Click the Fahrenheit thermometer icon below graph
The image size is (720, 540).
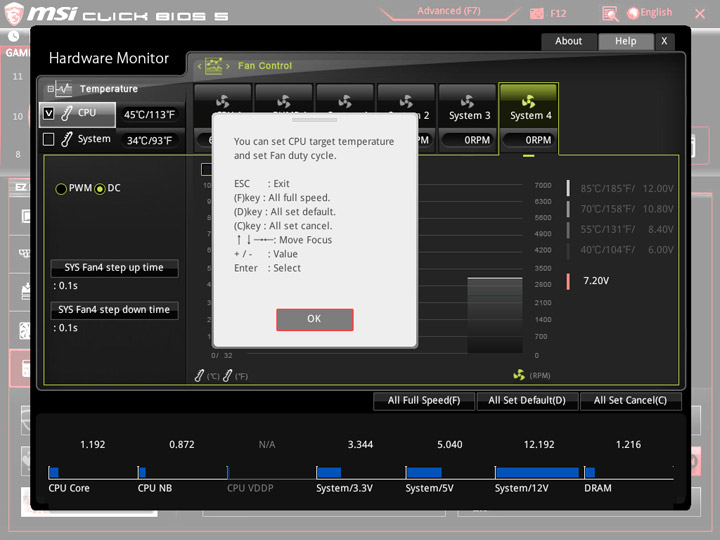coord(227,376)
